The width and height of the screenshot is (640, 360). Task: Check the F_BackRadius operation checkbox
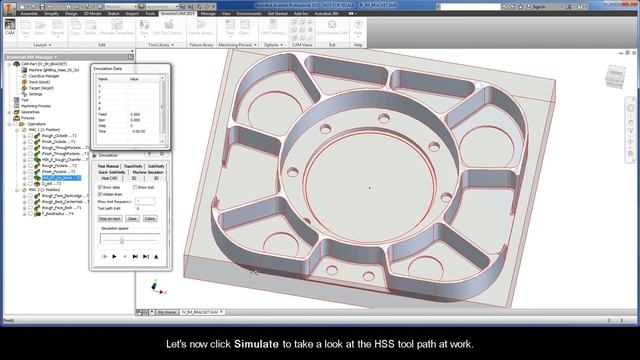point(31,213)
